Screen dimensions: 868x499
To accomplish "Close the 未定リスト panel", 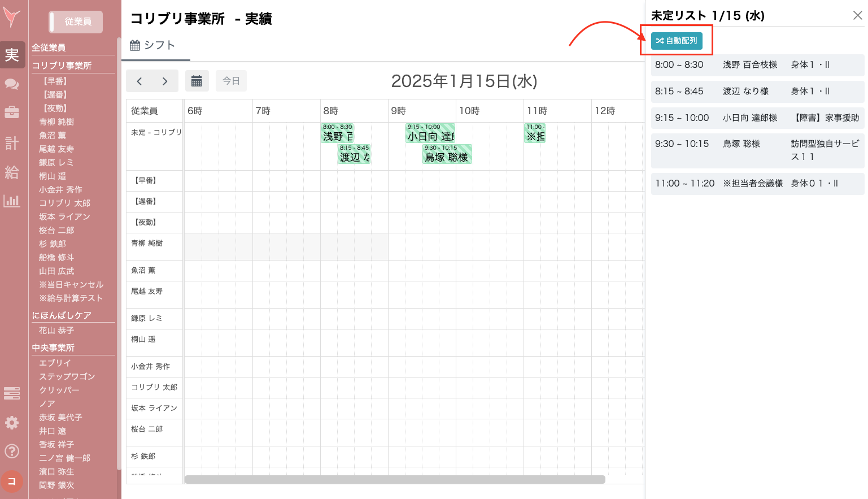I will (x=857, y=15).
